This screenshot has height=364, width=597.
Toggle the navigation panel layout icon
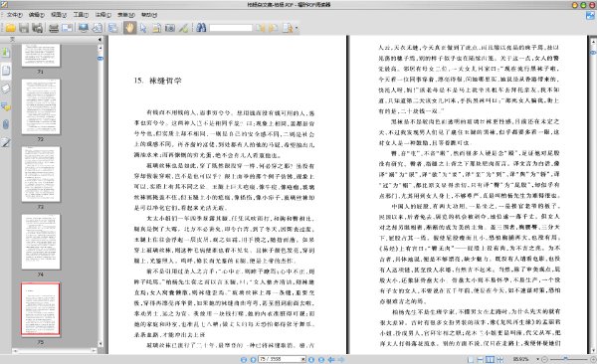(112, 28)
